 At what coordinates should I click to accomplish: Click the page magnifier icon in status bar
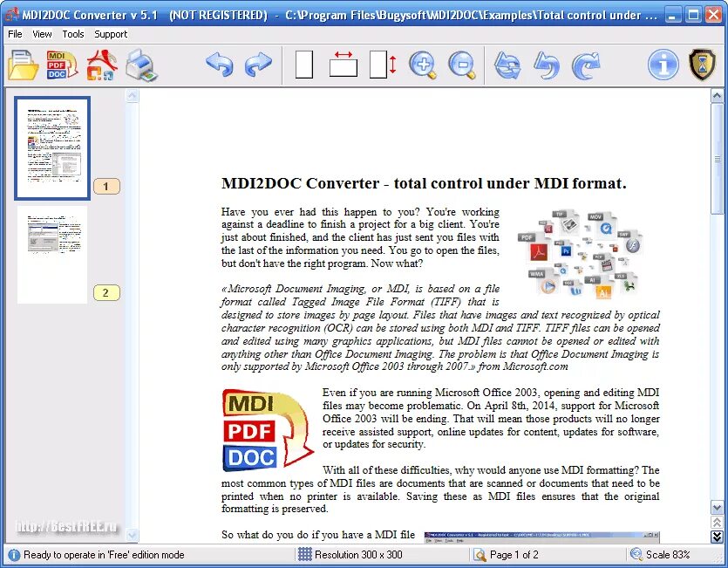click(480, 555)
